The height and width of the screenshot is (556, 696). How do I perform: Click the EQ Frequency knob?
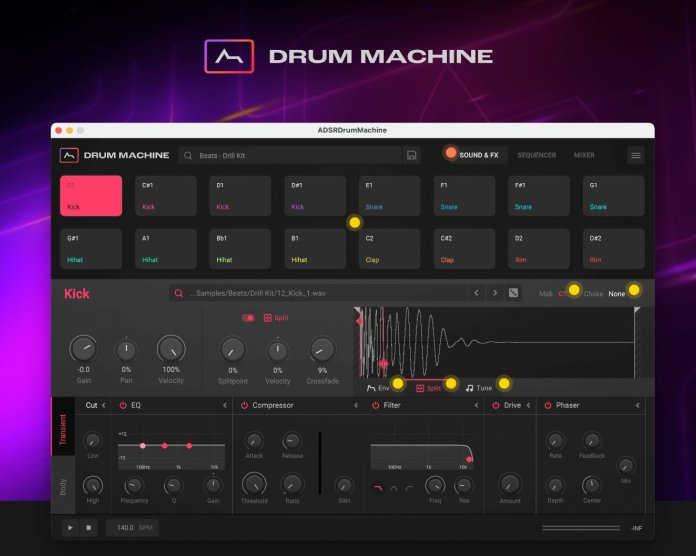tap(134, 486)
